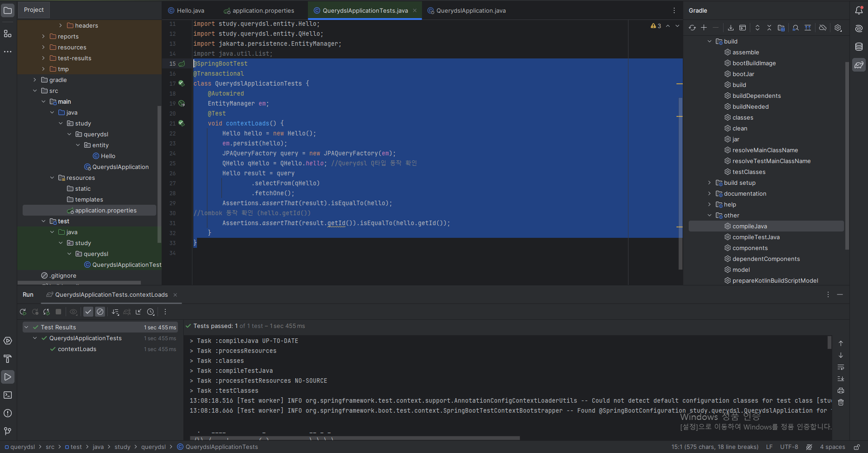Jump up the stack trace with the up arrow

pos(841,343)
